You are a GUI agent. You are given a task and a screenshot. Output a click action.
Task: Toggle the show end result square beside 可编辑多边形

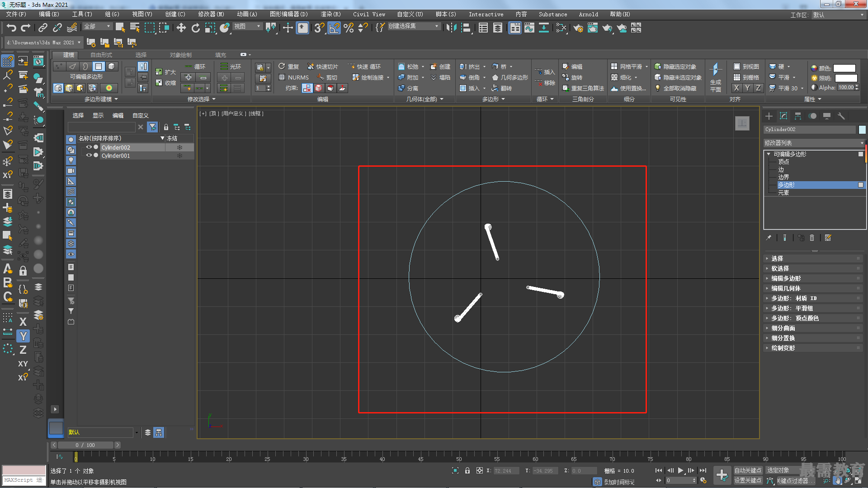[861, 154]
